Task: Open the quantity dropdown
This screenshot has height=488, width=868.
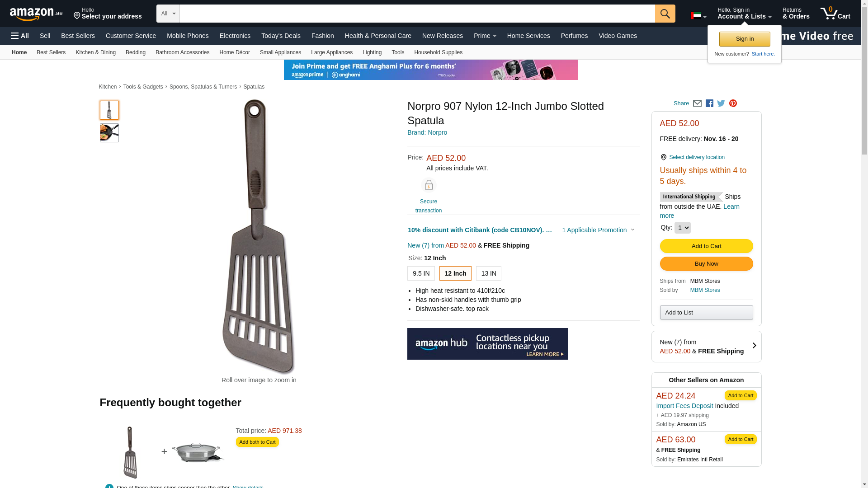Action: coord(682,228)
